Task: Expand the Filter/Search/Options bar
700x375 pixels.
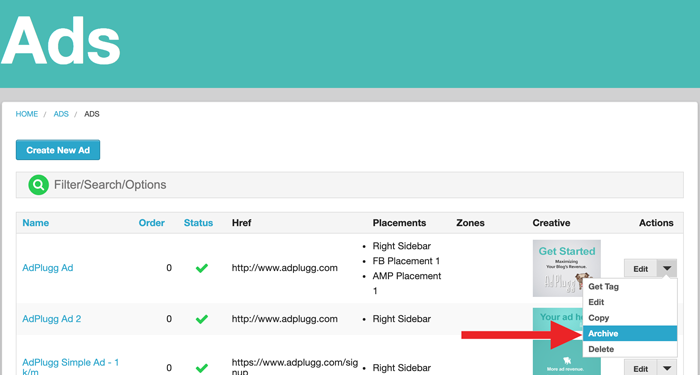Action: (x=350, y=185)
